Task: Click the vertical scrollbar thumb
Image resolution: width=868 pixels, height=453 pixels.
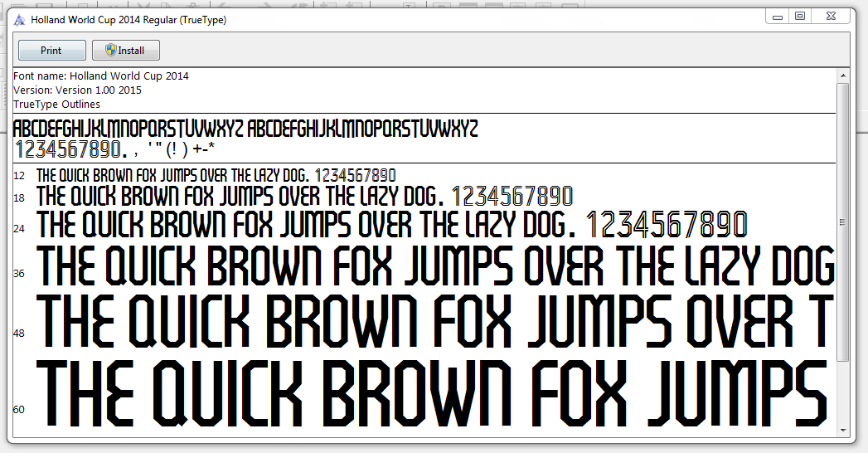Action: (x=842, y=222)
